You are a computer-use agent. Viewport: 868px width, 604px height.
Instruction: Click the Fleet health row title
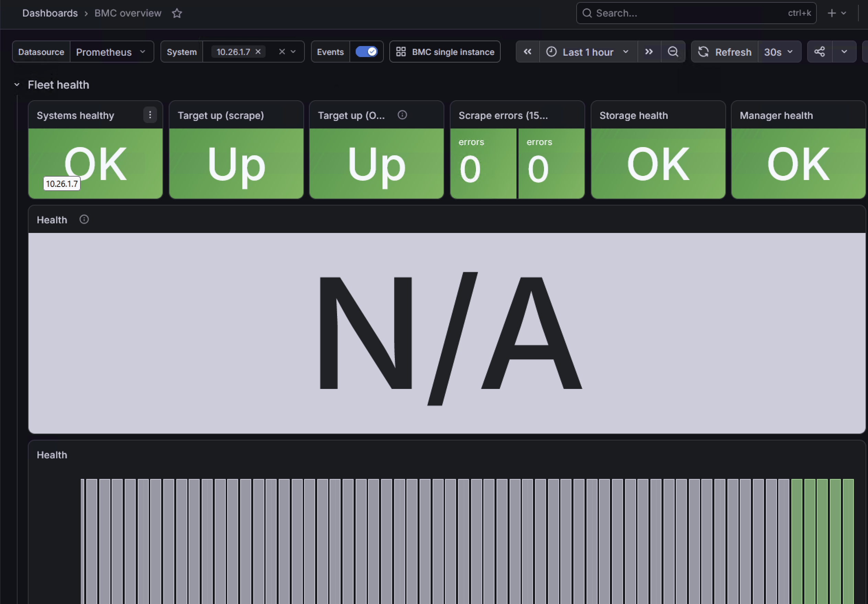59,85
